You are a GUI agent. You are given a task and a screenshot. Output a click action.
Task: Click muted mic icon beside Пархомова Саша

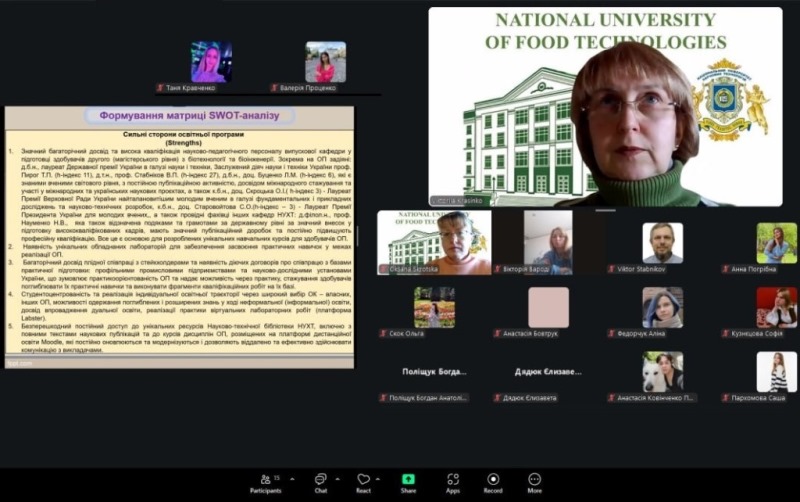pyautogui.click(x=726, y=397)
